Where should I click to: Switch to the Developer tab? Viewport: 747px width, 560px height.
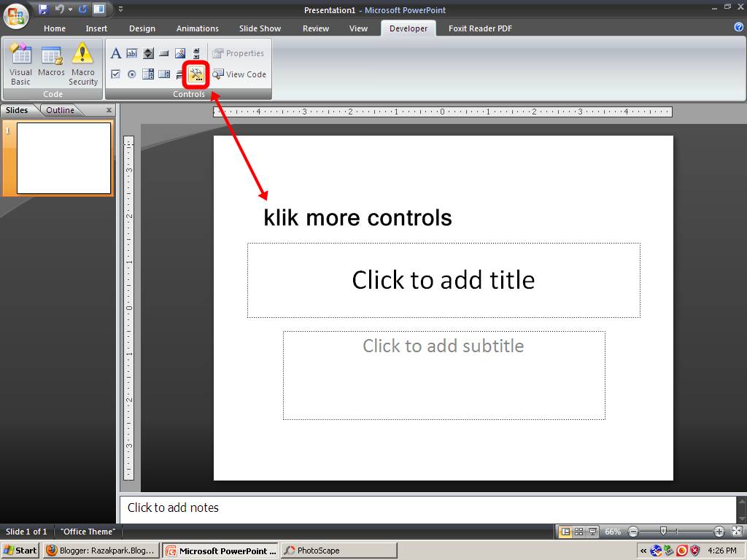click(x=408, y=28)
